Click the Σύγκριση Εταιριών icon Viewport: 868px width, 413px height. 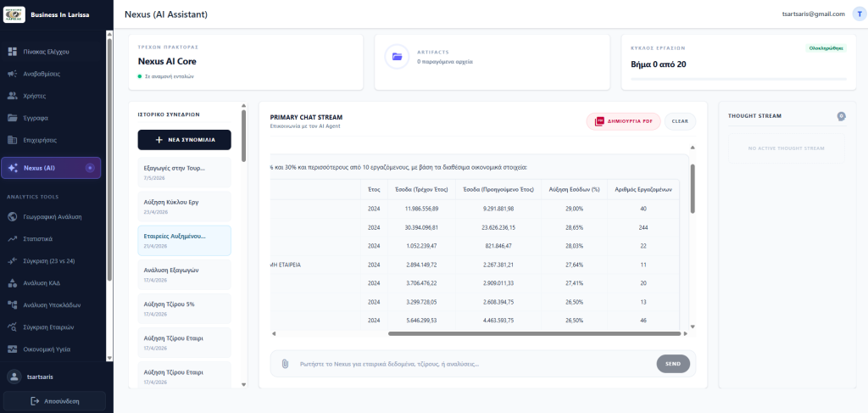pos(12,327)
